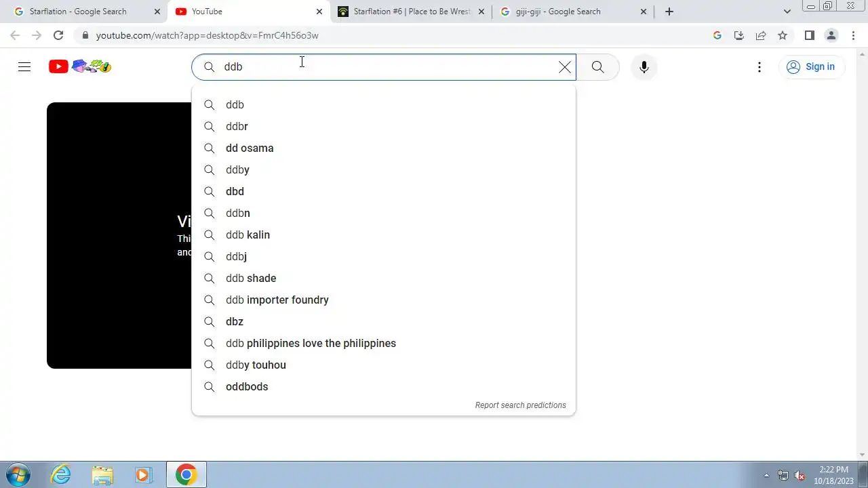Viewport: 868px width, 488px height.
Task: Select suggestion 'oddbods'
Action: [x=384, y=386]
